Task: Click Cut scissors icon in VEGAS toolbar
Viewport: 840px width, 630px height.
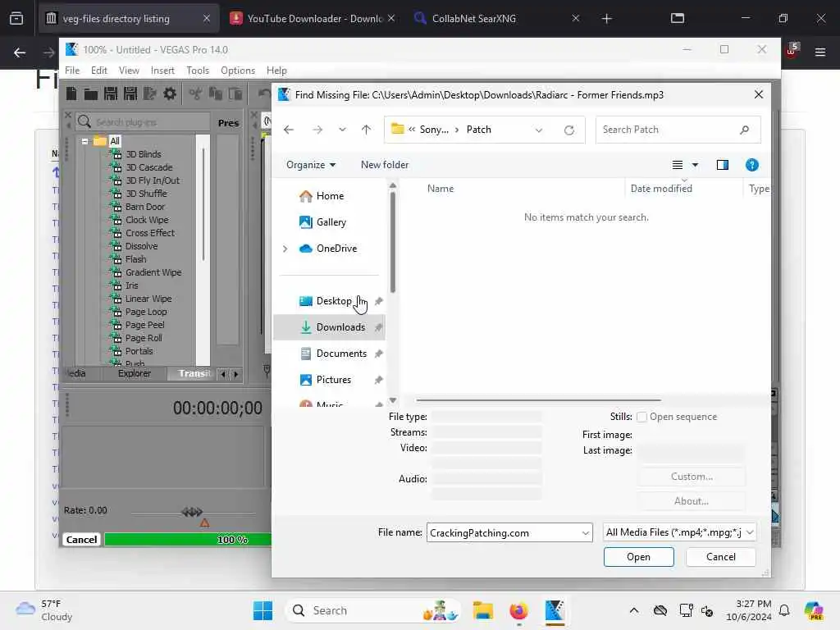Action: 195,94
